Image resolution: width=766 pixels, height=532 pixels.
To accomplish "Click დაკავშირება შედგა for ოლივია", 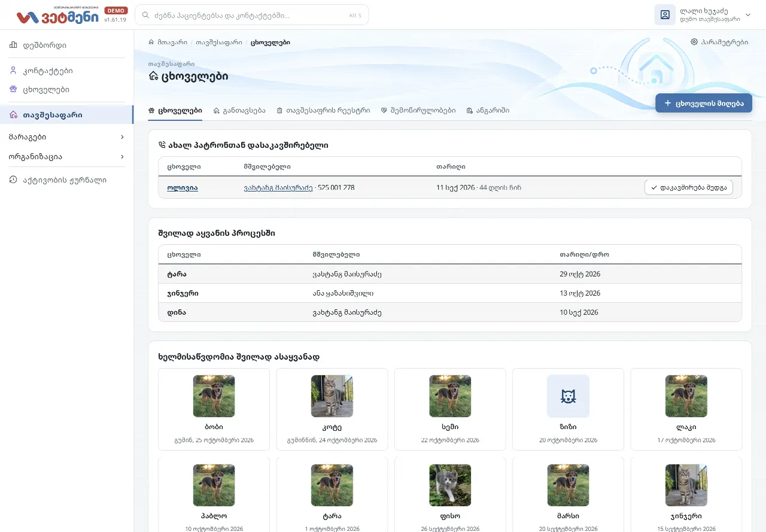I will (689, 187).
